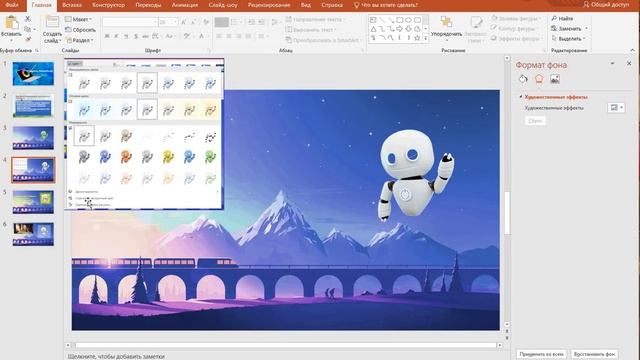The width and height of the screenshot is (640, 360).
Task: Click the Сброс button in effects pane
Action: pos(535,121)
